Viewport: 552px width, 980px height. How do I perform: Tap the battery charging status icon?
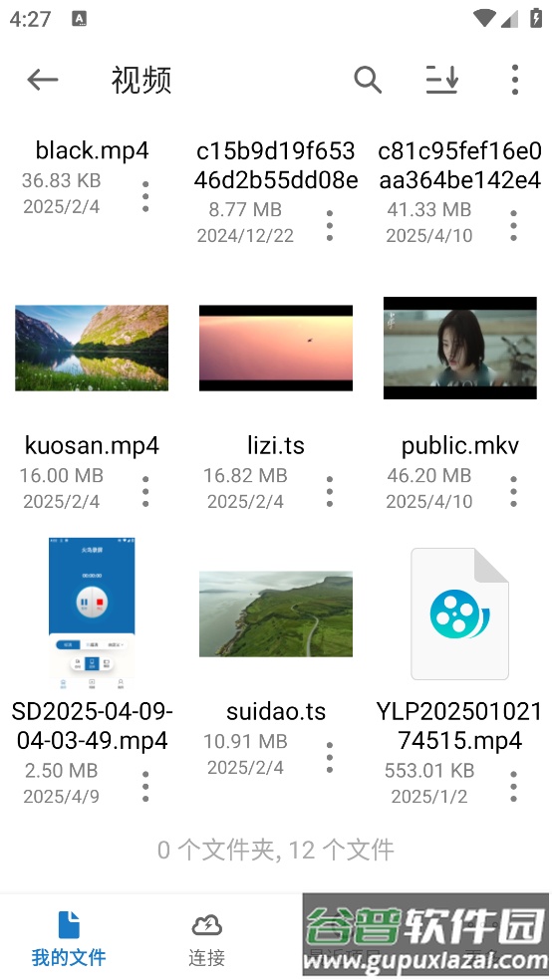pos(536,18)
